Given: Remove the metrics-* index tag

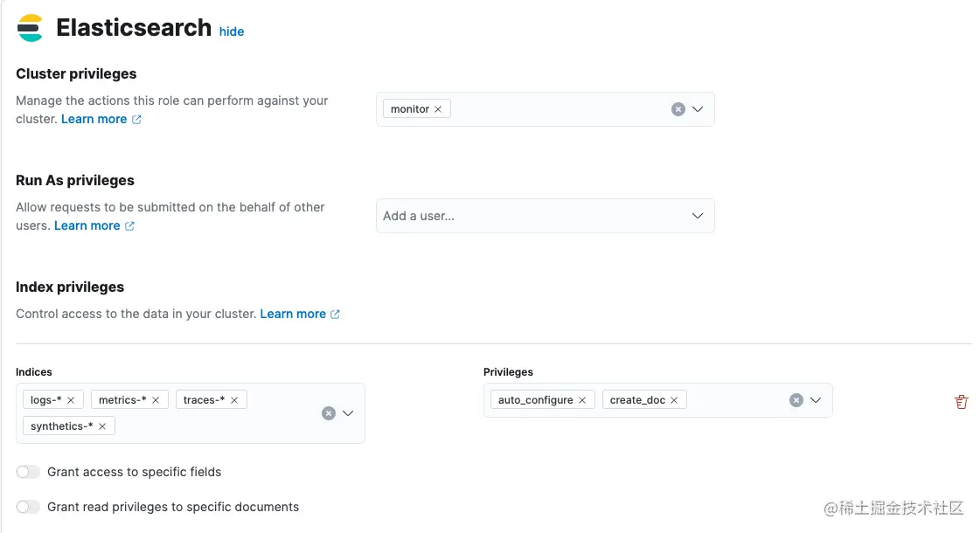Looking at the screenshot, I should pos(156,400).
